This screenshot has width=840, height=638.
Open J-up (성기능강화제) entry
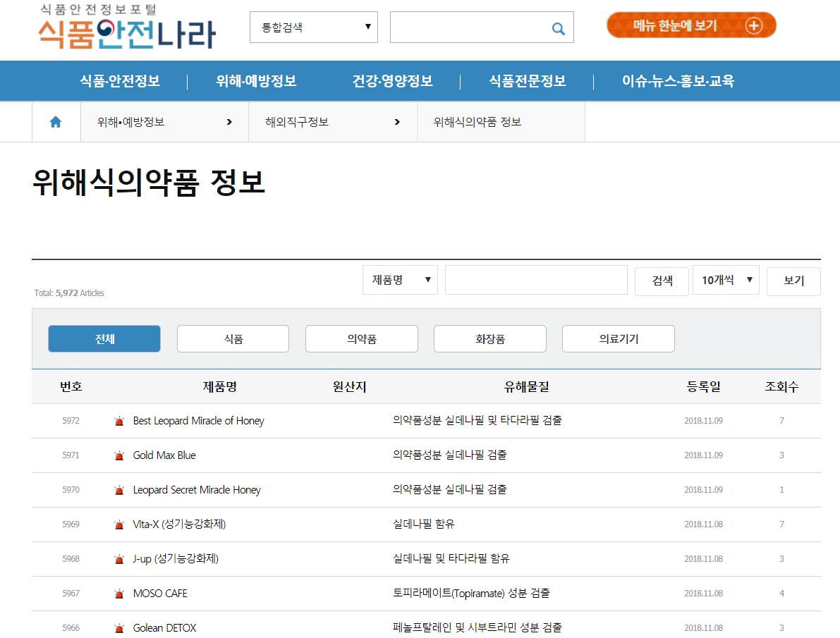tap(176, 559)
